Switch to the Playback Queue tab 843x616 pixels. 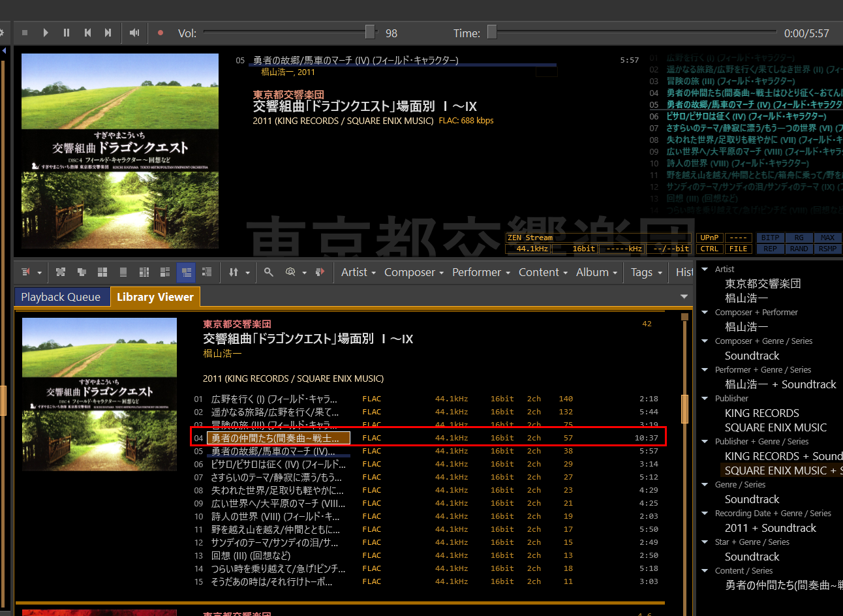coord(61,297)
